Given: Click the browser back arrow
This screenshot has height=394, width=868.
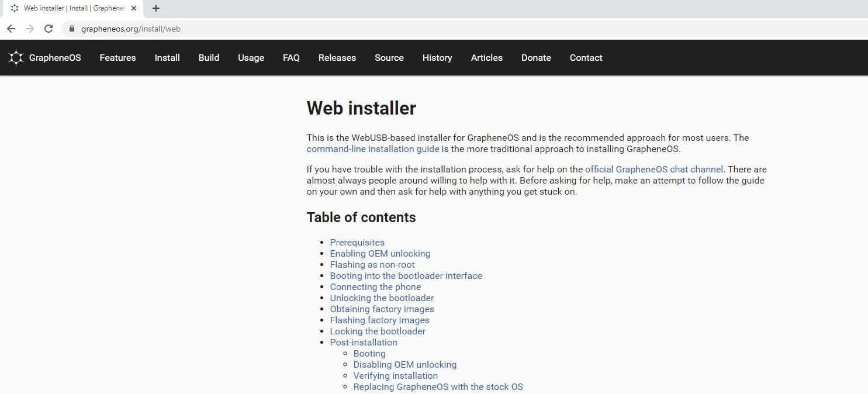Looking at the screenshot, I should (x=11, y=29).
